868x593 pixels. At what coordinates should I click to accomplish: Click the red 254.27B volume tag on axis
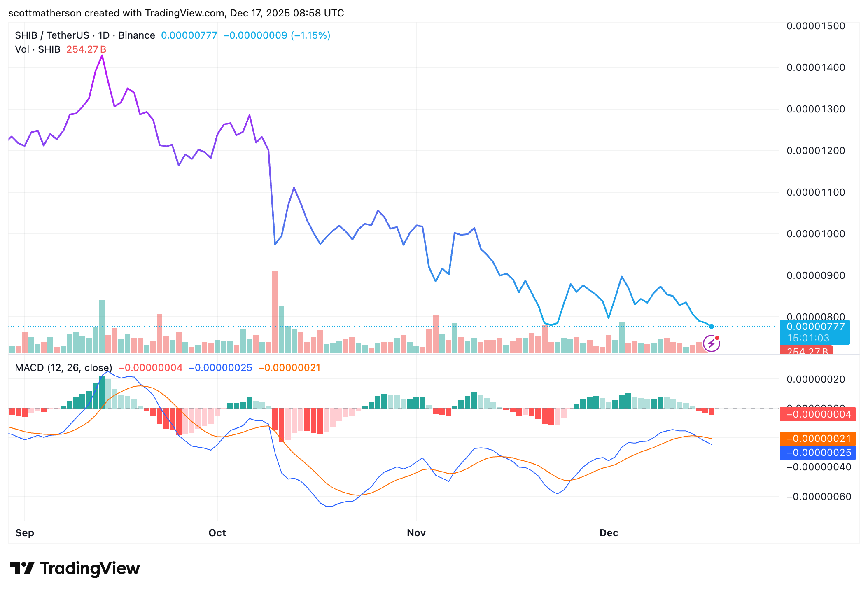[806, 350]
